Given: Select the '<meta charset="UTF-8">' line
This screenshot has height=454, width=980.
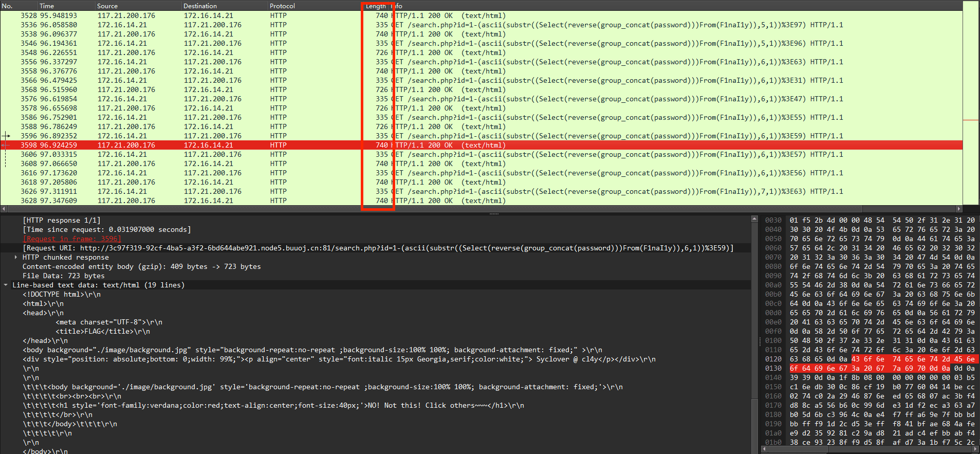Looking at the screenshot, I should (109, 322).
